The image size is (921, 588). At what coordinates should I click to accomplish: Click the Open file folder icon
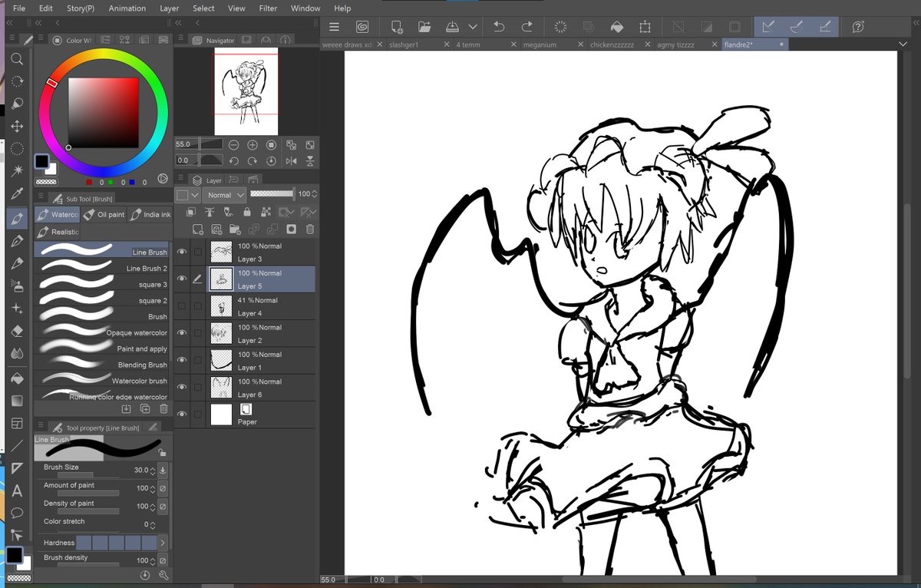424,26
